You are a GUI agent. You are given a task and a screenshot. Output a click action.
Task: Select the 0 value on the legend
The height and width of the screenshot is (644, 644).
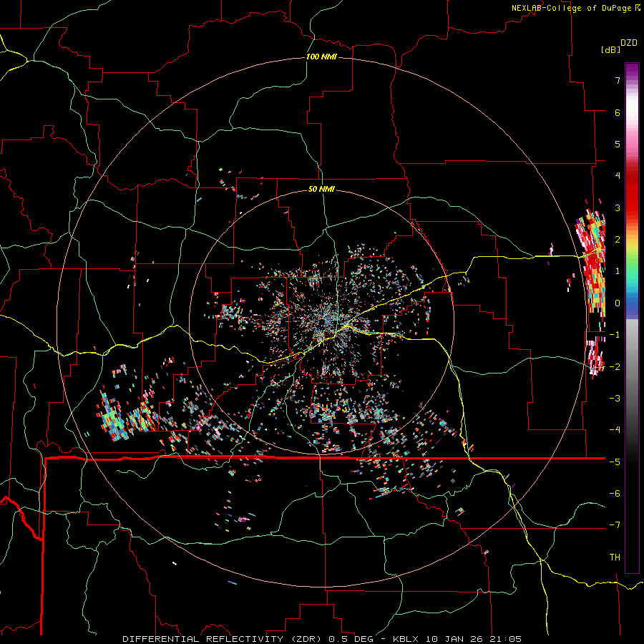click(x=618, y=303)
